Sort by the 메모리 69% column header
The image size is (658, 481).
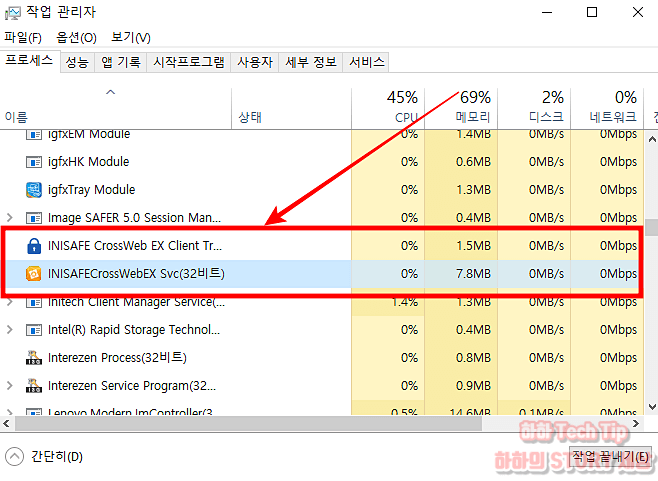point(461,108)
